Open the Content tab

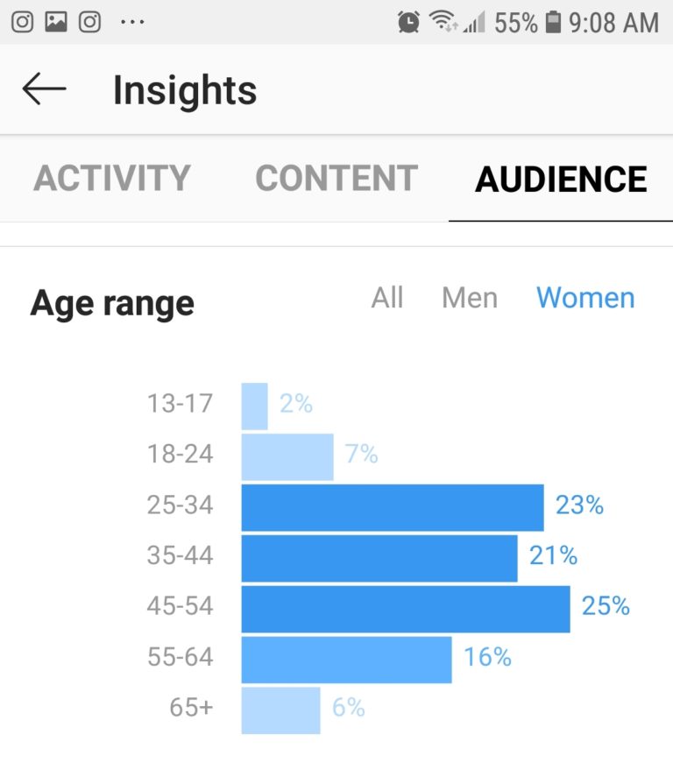point(336,178)
